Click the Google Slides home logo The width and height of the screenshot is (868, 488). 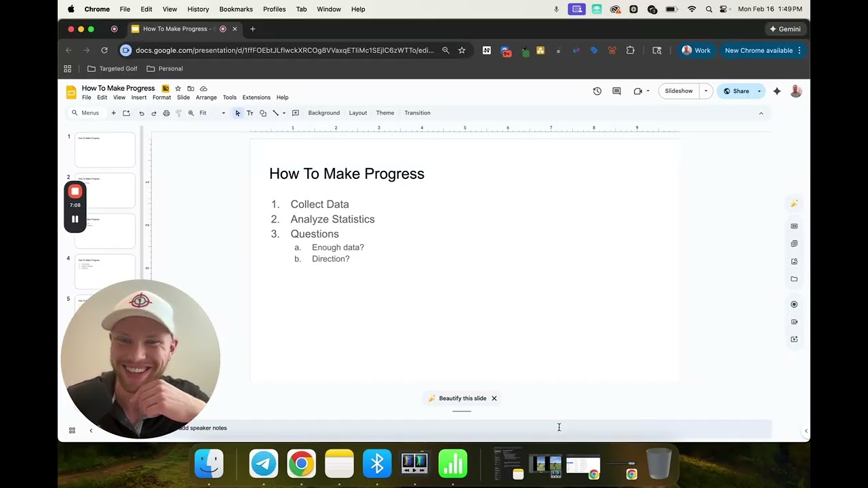click(x=71, y=92)
